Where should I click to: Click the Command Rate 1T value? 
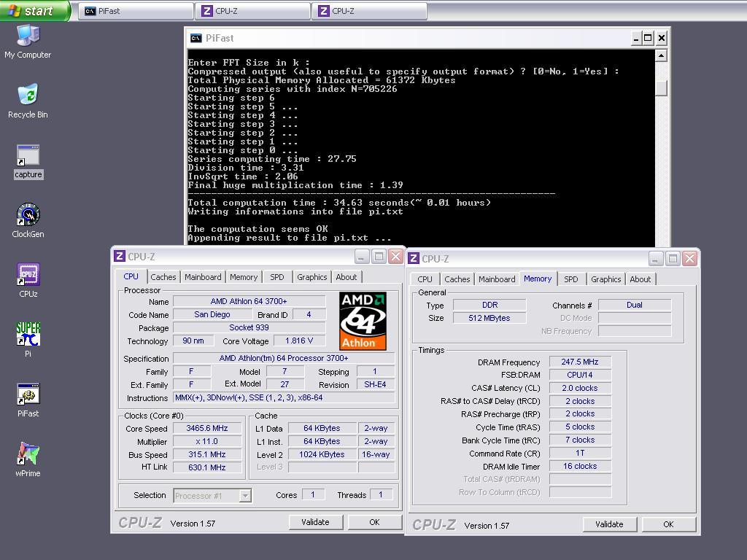tap(580, 454)
